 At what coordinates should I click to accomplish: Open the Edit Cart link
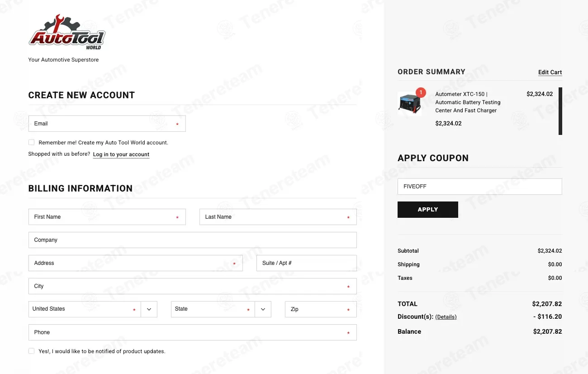tap(550, 72)
